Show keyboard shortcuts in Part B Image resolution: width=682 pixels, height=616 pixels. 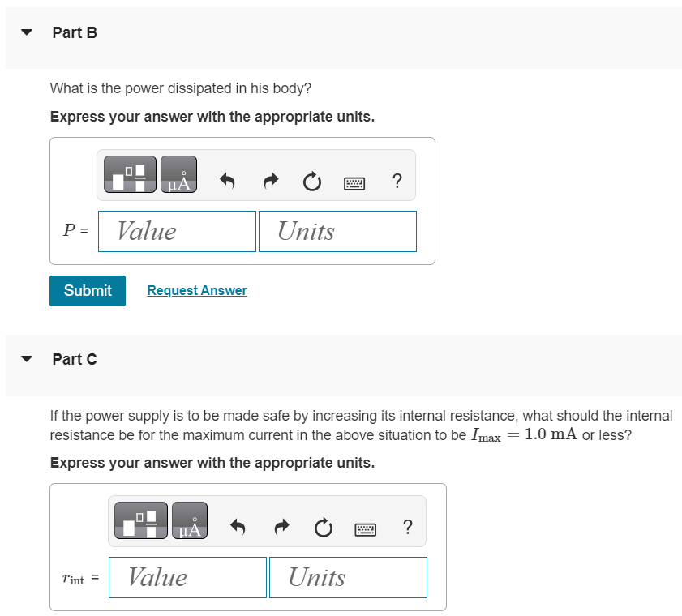pyautogui.click(x=354, y=183)
